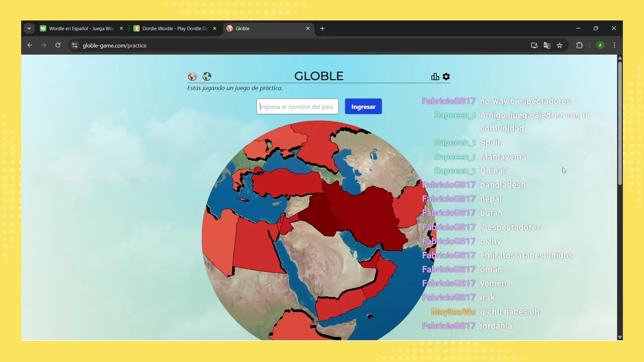
Task: Click username MaytauWu in chat
Action: pyautogui.click(x=453, y=312)
